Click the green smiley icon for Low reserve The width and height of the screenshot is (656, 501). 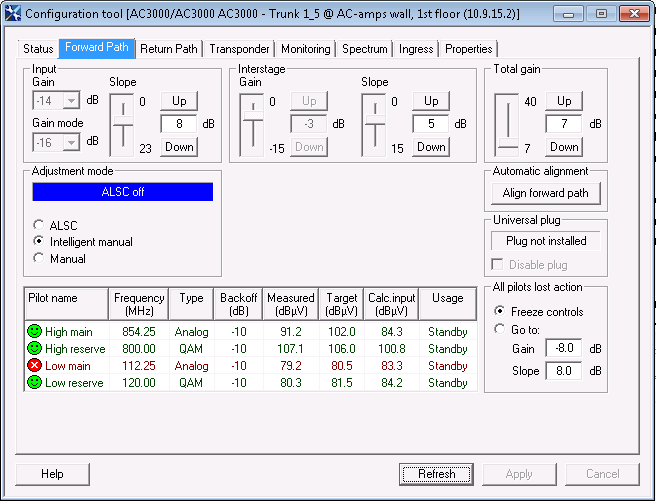(34, 382)
